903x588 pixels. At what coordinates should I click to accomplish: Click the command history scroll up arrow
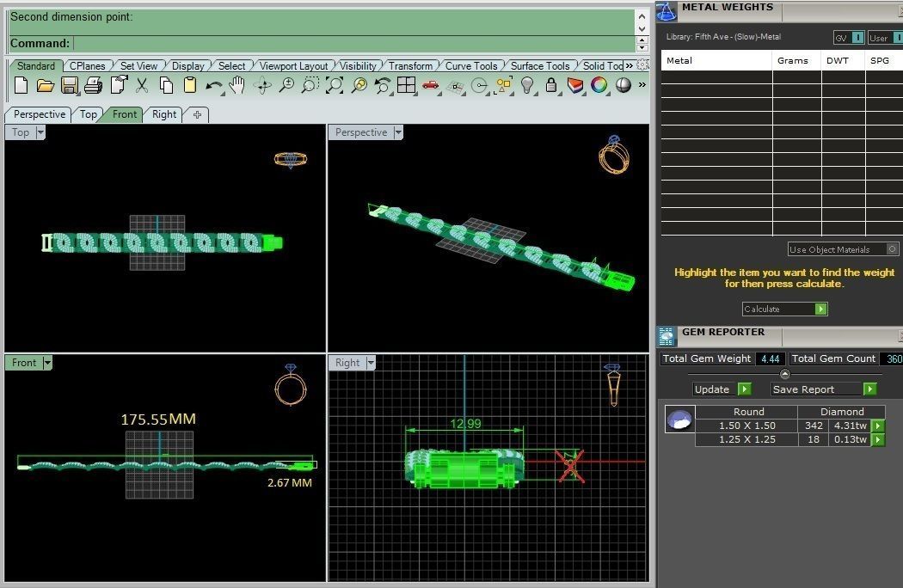coord(642,15)
